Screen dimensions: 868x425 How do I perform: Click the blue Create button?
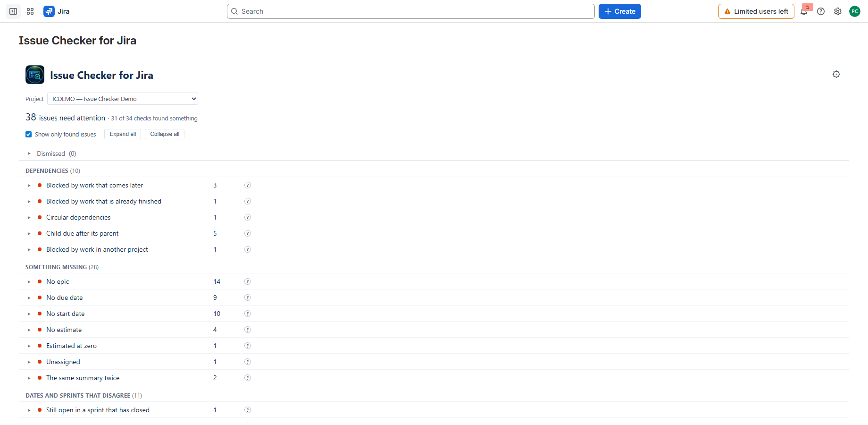tap(620, 11)
